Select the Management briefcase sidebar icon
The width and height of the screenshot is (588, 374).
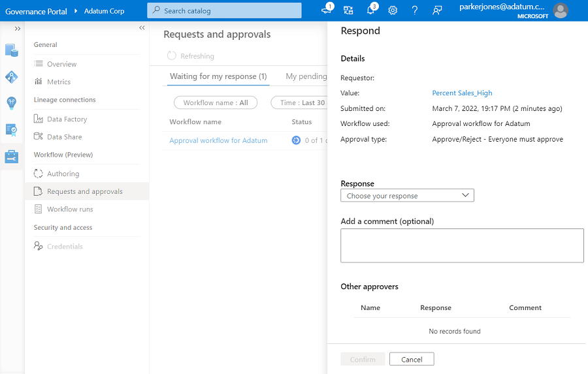point(12,157)
